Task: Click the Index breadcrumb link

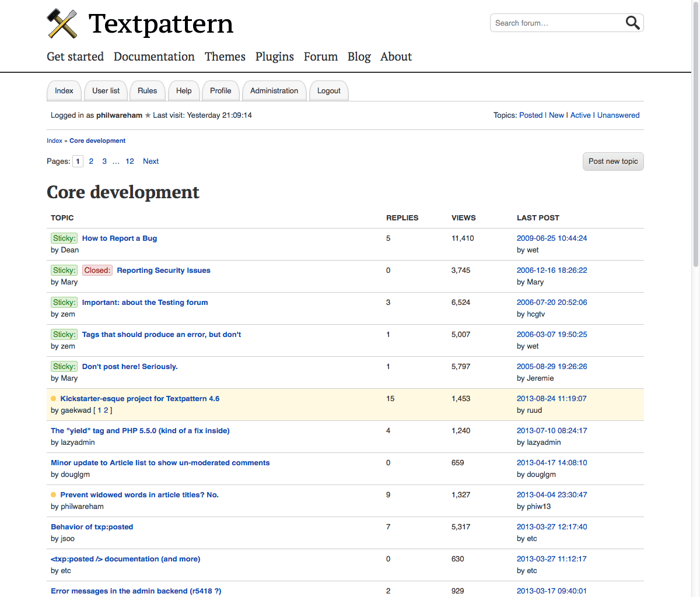Action: click(x=54, y=141)
